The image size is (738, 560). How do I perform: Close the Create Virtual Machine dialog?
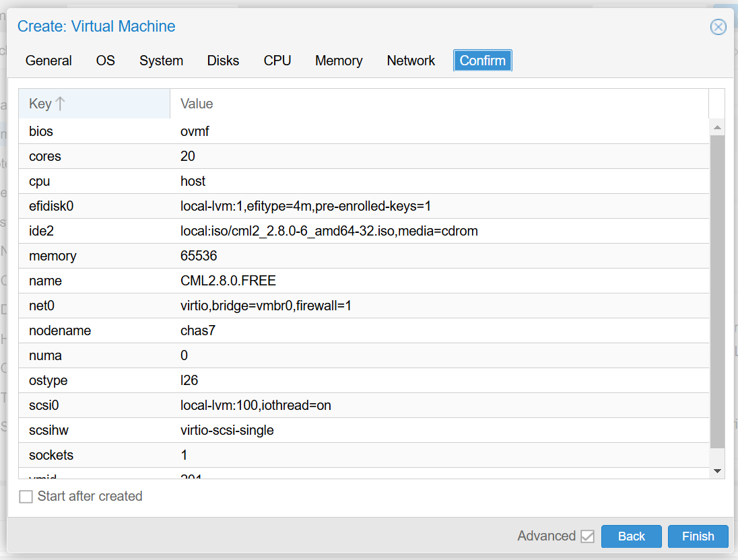tap(718, 26)
